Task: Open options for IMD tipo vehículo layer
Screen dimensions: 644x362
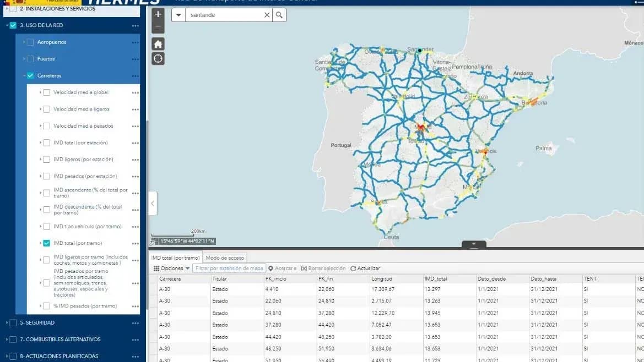Action: [135, 227]
